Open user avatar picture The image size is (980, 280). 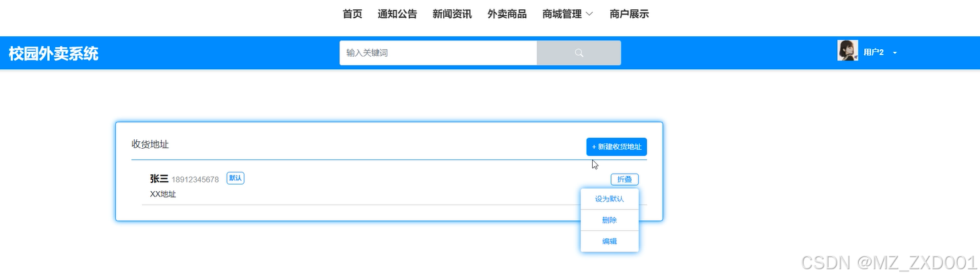click(847, 50)
